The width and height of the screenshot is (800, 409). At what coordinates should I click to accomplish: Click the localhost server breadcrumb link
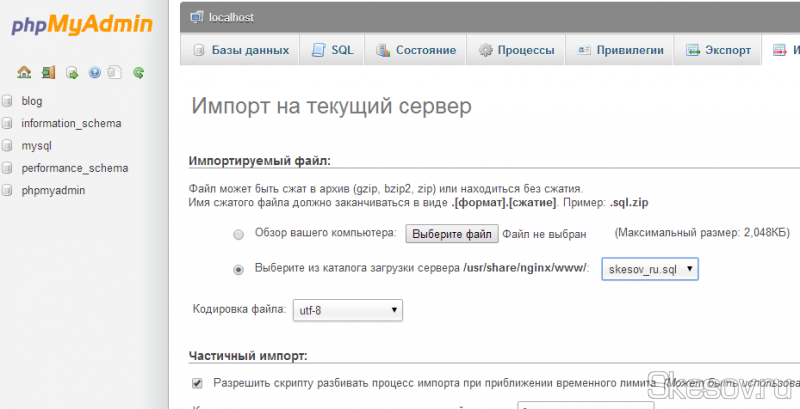pos(231,18)
